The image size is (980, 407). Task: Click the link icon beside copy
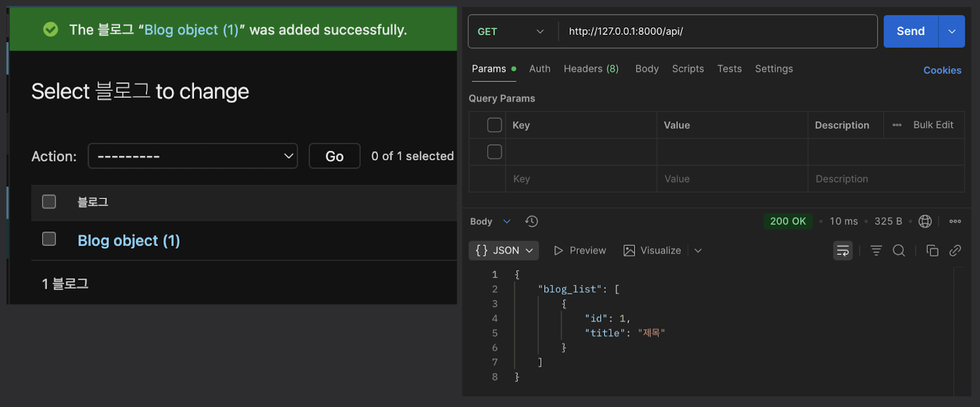point(955,251)
